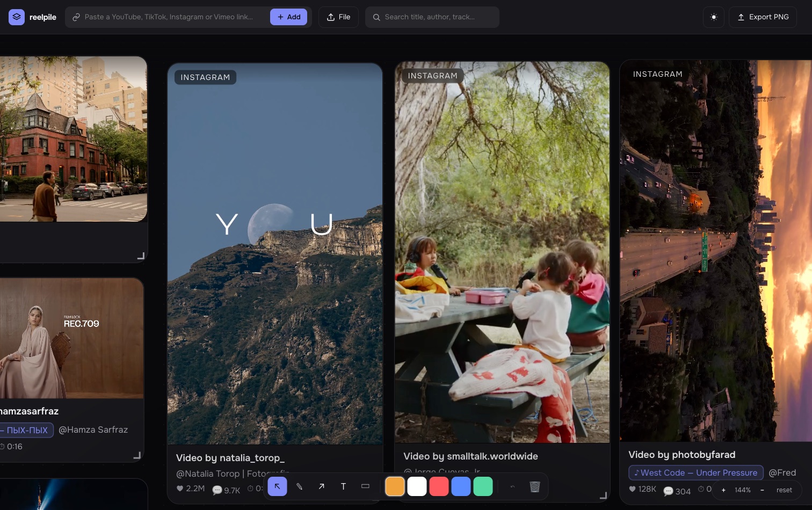Click the ПЫХ-ПЫХ track tag
The width and height of the screenshot is (812, 510).
click(27, 430)
